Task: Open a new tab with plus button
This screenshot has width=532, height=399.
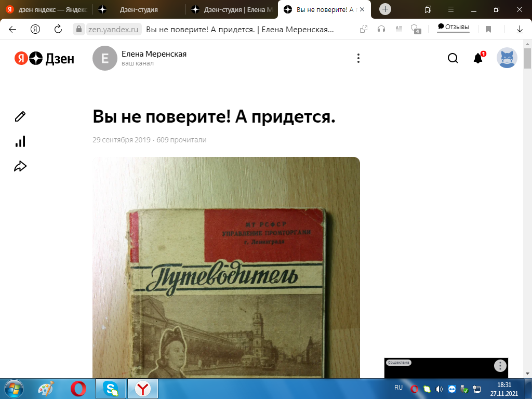Action: click(x=385, y=9)
